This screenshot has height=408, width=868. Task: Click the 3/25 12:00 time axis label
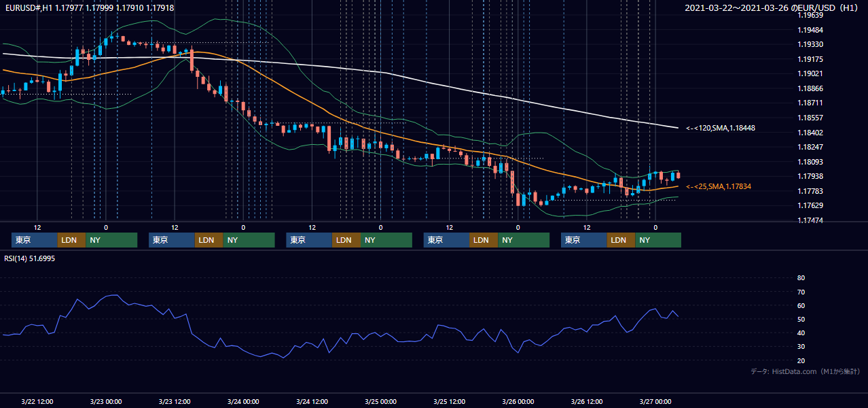449,401
